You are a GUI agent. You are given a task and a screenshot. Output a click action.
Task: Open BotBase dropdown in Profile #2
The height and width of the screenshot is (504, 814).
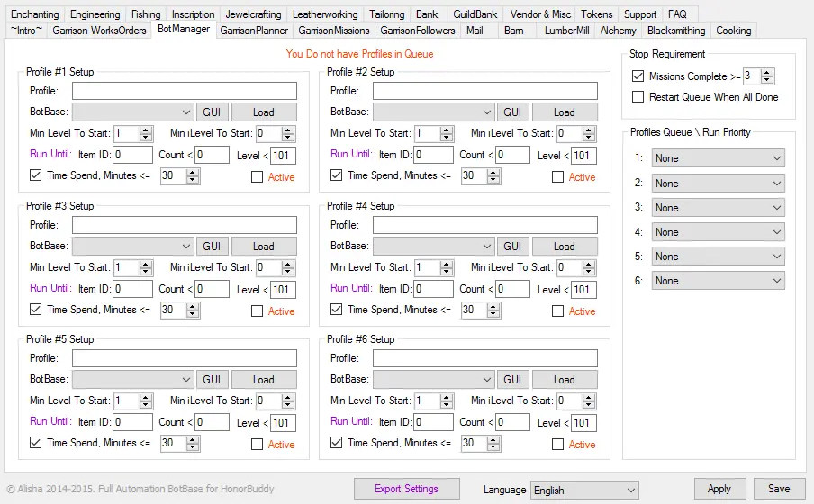click(x=433, y=112)
